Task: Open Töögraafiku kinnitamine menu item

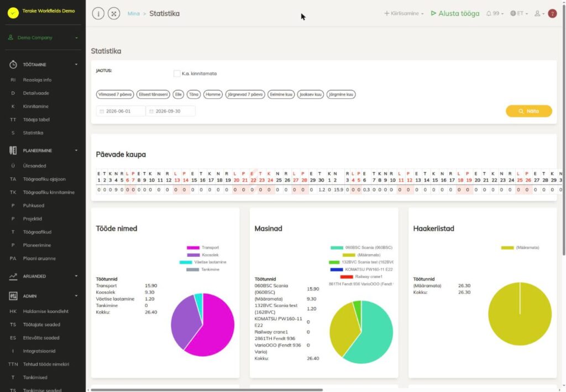Action: coord(49,193)
